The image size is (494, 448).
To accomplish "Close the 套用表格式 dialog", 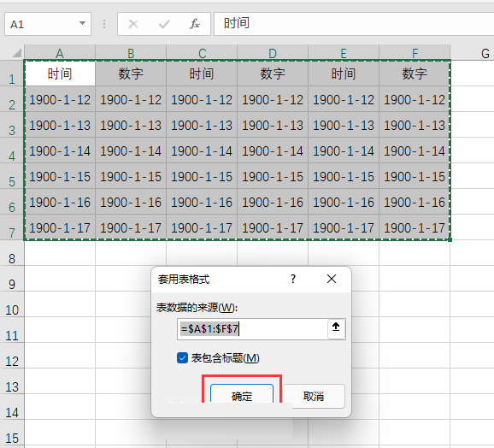I will click(x=332, y=279).
